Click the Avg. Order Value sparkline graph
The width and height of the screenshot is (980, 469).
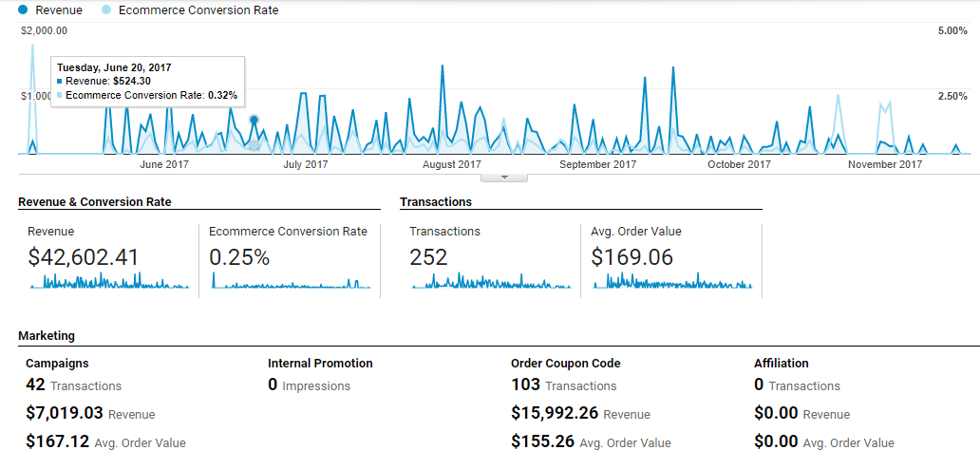[x=671, y=281]
